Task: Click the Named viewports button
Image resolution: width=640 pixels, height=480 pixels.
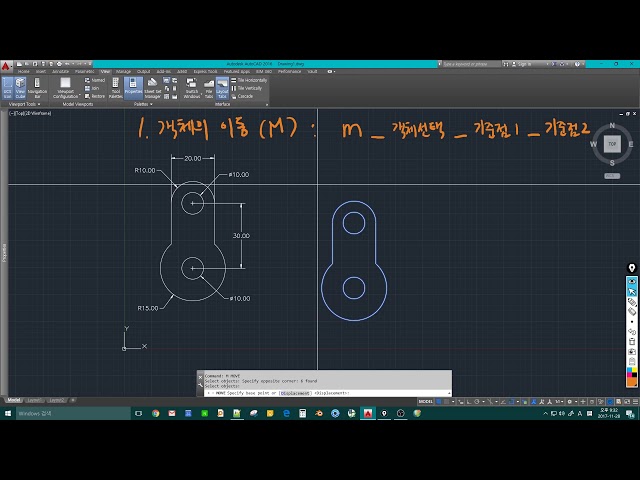Action: (x=95, y=80)
